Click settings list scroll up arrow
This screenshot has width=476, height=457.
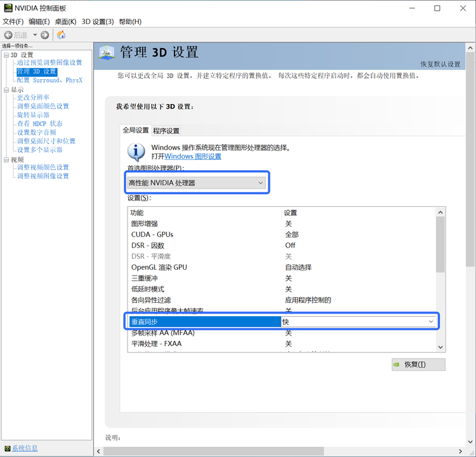[440, 213]
